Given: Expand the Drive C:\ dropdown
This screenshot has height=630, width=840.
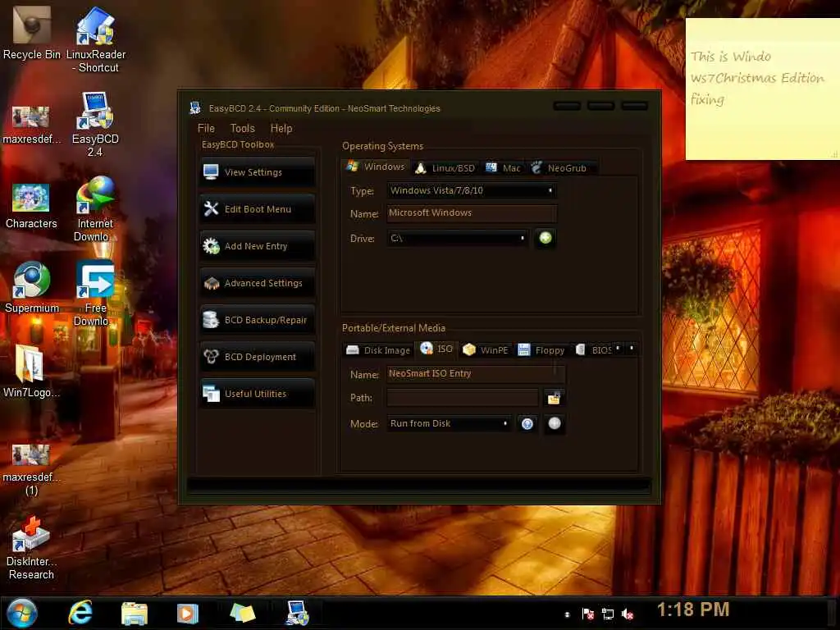Looking at the screenshot, I should pos(458,238).
